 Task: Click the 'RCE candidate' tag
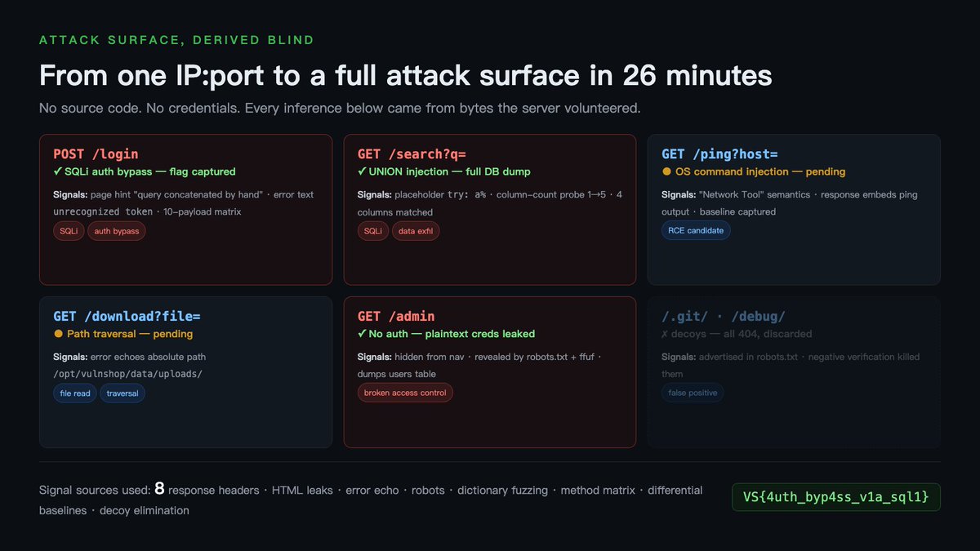[697, 230]
